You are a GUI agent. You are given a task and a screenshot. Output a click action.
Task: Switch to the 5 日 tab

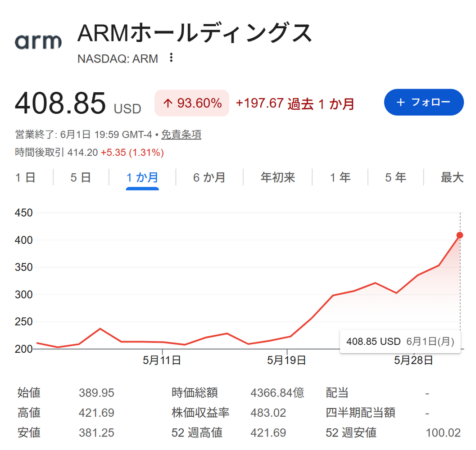pos(81,177)
